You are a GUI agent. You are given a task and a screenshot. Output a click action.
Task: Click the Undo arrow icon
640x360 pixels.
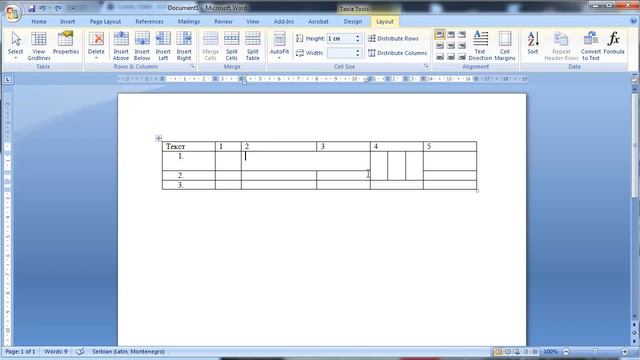42,8
